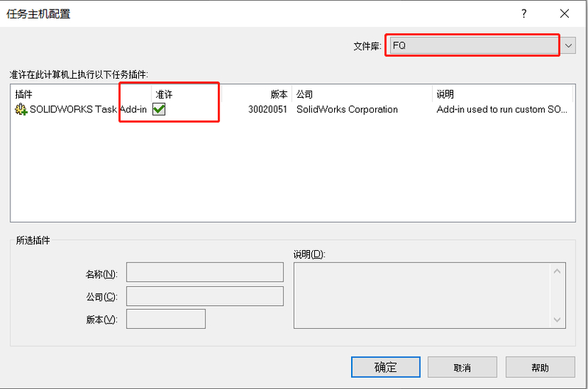Click the SOLIDWORKS Task Add-in gear icon
Viewport: 588px width, 389px height.
coord(21,110)
